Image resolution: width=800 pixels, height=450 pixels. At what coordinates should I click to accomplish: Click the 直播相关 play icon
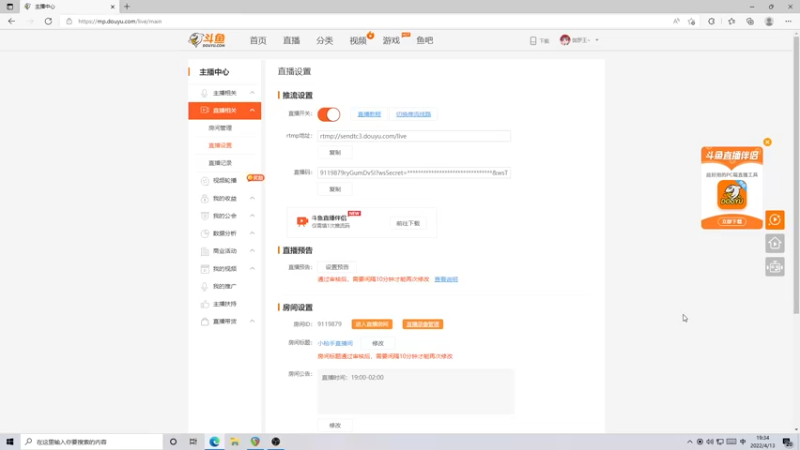(x=205, y=110)
